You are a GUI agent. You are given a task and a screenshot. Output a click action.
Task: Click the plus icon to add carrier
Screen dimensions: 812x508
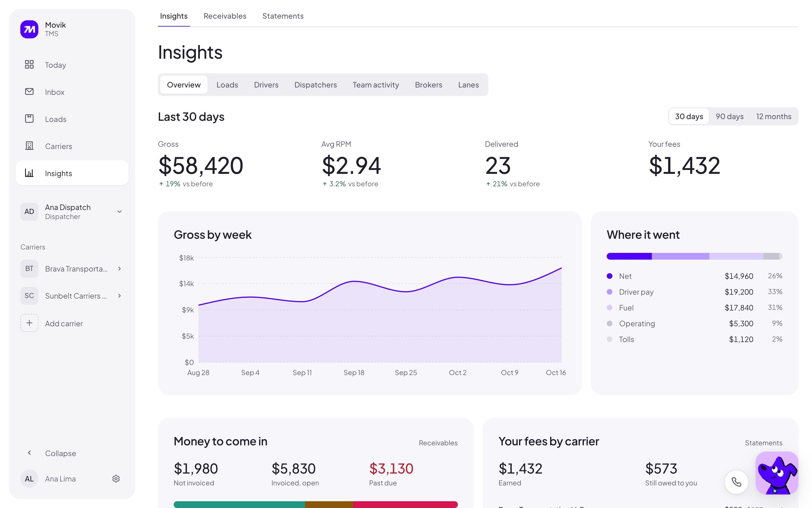click(x=29, y=323)
